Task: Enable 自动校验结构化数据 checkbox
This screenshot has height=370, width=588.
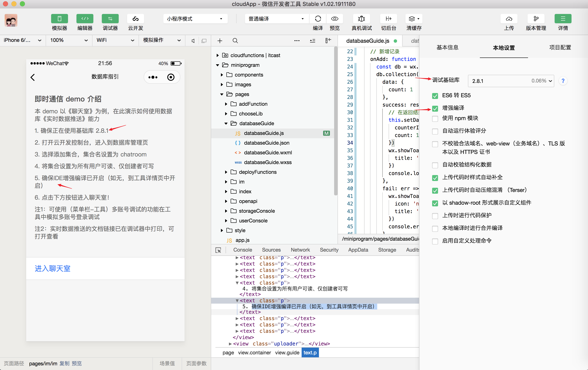Action: [x=435, y=165]
